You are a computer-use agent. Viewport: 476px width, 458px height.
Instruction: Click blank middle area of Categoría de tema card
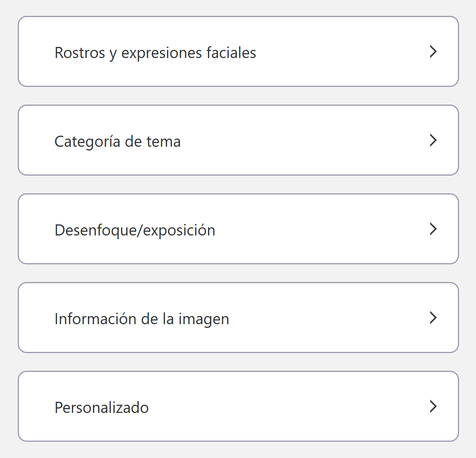point(303,140)
